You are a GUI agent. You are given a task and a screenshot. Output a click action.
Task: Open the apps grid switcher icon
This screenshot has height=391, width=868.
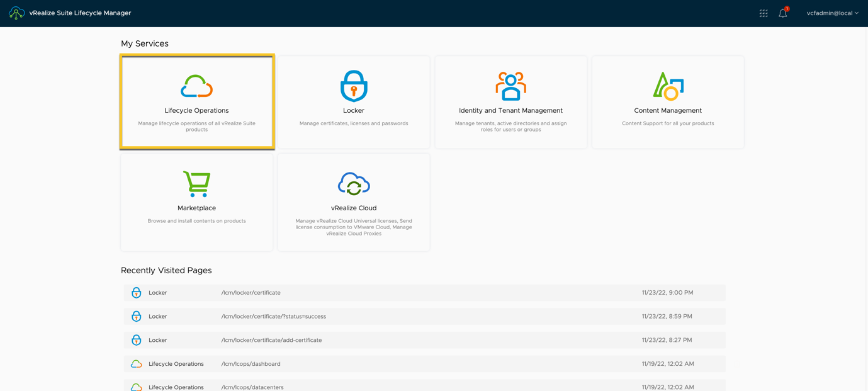(x=764, y=13)
